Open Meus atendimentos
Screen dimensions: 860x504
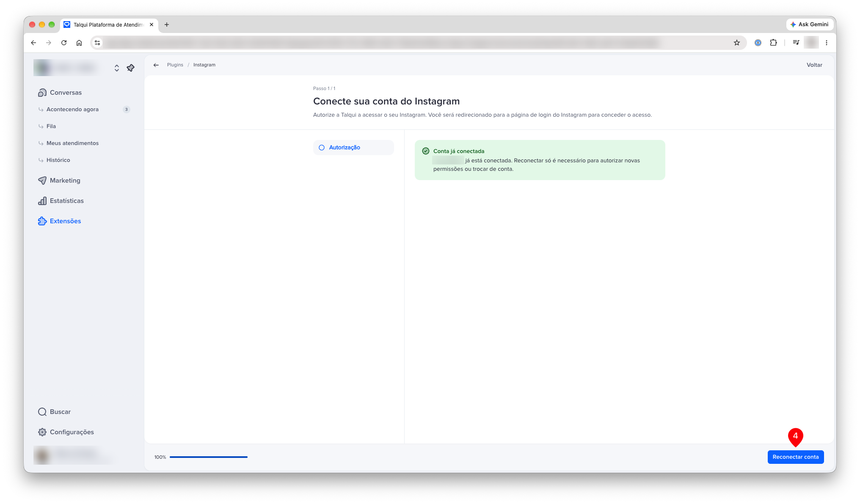pos(72,143)
